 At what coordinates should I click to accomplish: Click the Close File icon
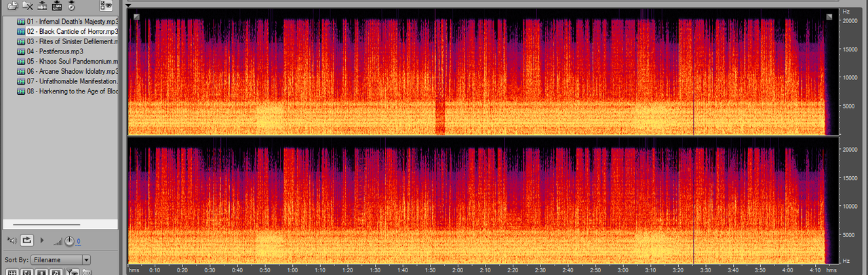tap(28, 5)
